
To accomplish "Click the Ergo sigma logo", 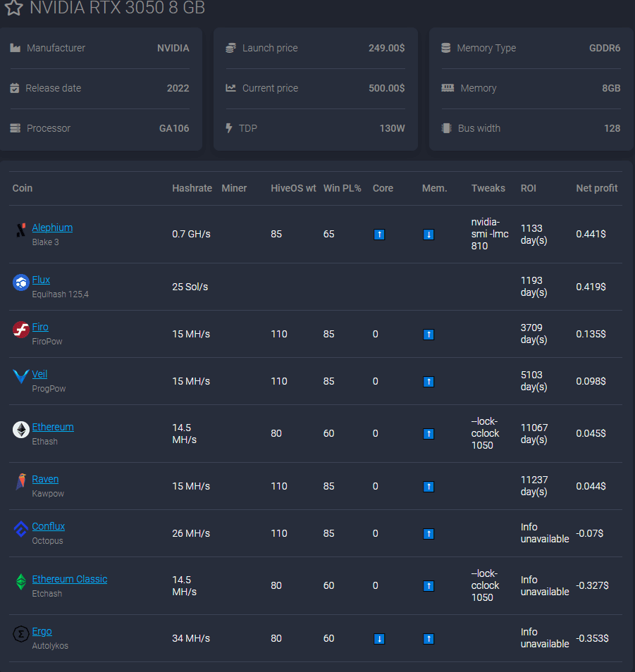I will [20, 634].
